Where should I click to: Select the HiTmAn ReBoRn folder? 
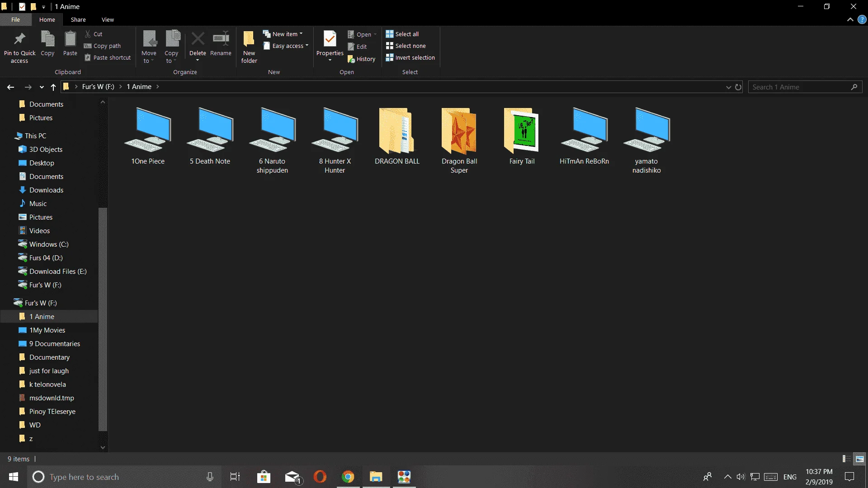(x=584, y=136)
